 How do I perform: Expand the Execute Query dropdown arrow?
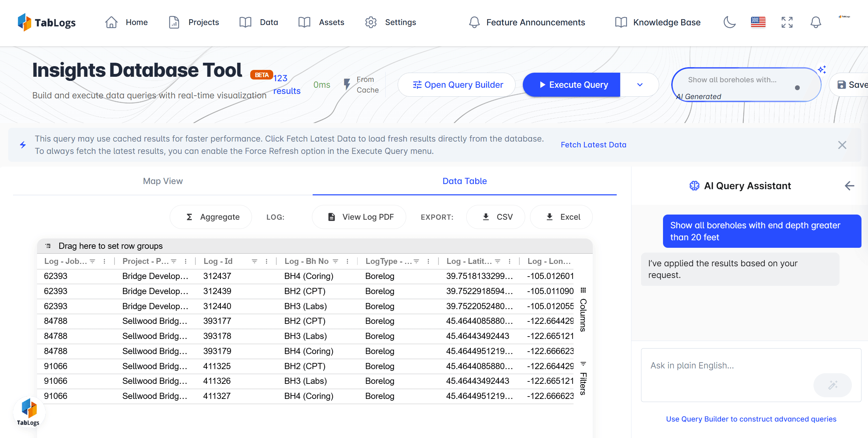(x=640, y=85)
